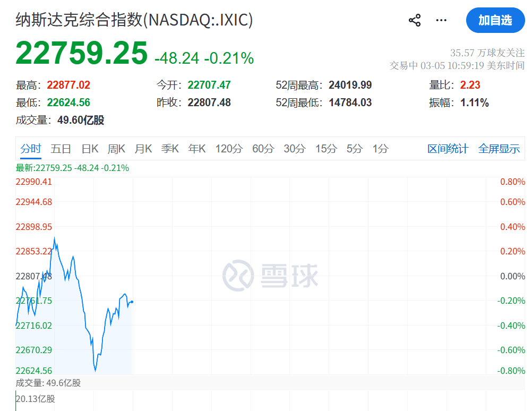Select the 30分 interval tab
The width and height of the screenshot is (532, 411).
point(294,149)
